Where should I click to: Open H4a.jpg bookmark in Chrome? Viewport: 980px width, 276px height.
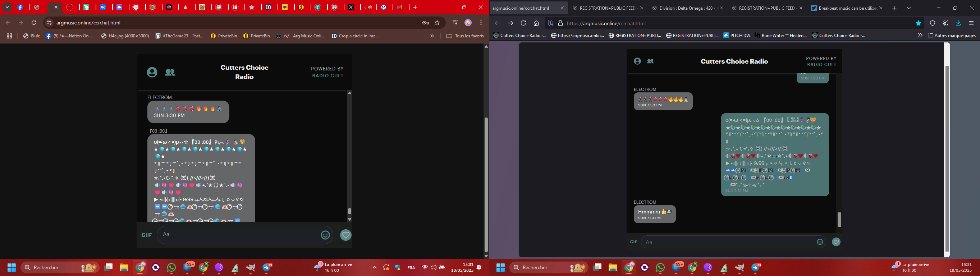point(125,36)
